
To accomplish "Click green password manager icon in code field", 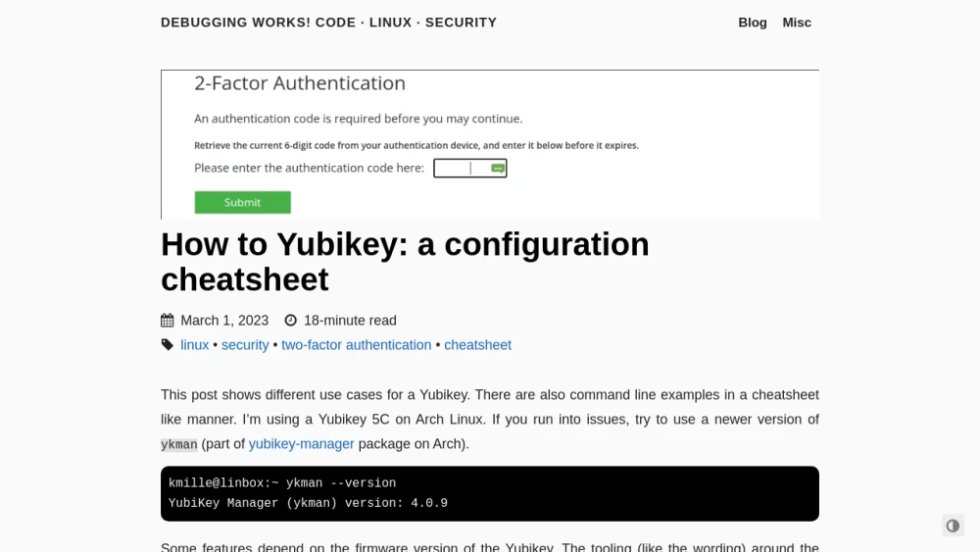I will click(x=498, y=169).
